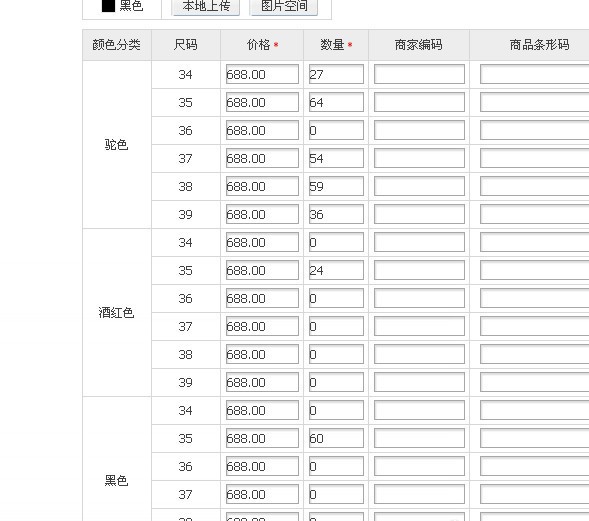The height and width of the screenshot is (521, 589).
Task: Edit price field for 酒红色 size 39
Action: pos(262,382)
